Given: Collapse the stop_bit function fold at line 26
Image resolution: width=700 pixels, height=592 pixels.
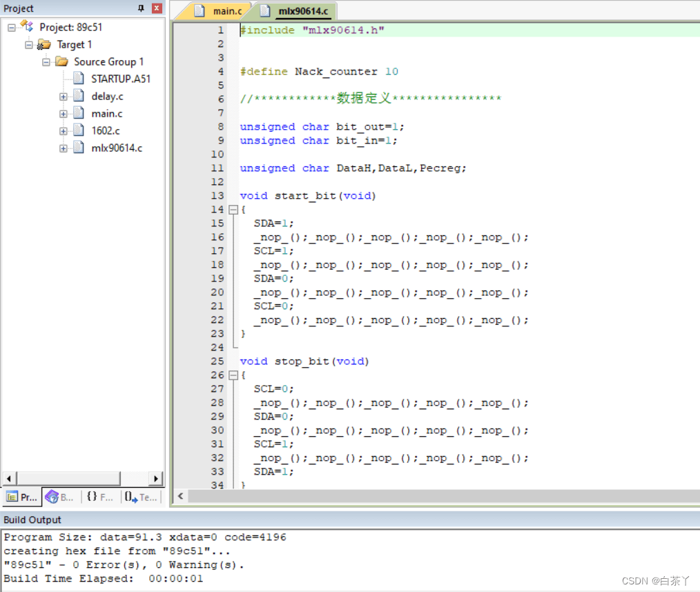Looking at the screenshot, I should [x=233, y=375].
